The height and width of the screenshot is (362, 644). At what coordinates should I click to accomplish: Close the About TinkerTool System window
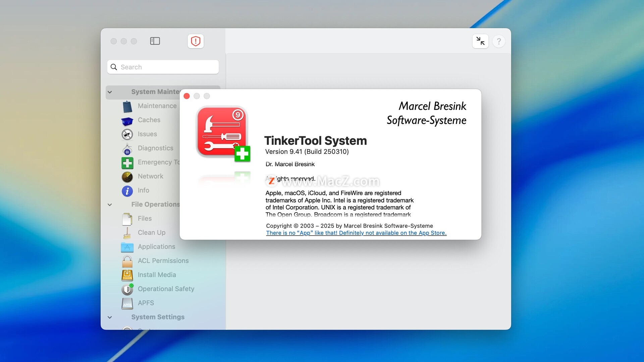click(x=187, y=96)
